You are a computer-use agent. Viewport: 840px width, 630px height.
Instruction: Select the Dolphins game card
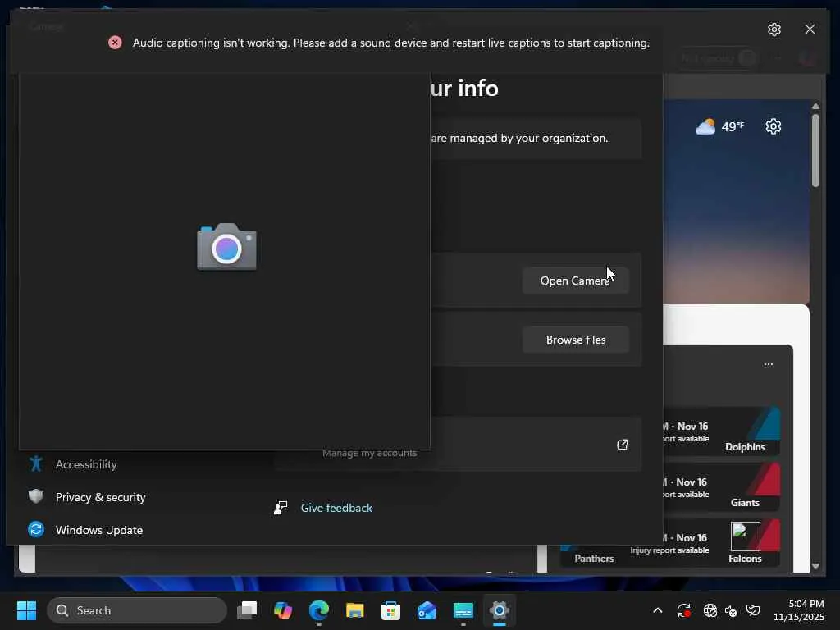722,431
